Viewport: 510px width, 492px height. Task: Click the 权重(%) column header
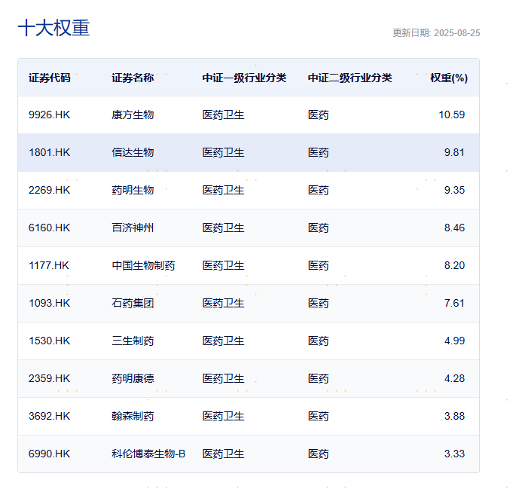tap(449, 78)
